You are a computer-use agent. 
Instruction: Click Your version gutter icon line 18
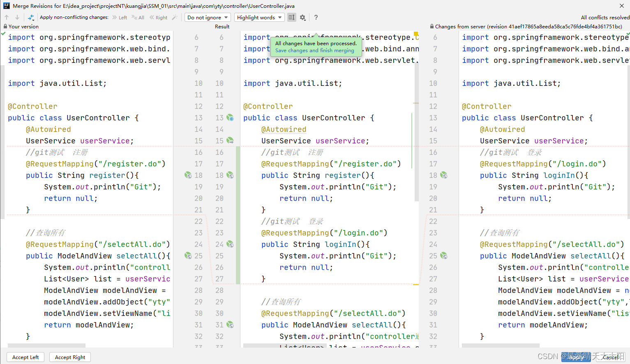188,175
